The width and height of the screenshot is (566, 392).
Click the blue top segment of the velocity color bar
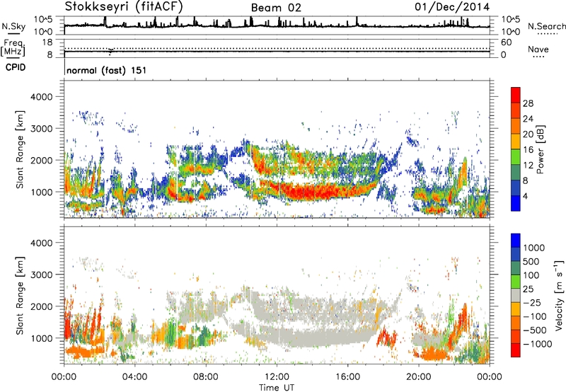coord(516,241)
